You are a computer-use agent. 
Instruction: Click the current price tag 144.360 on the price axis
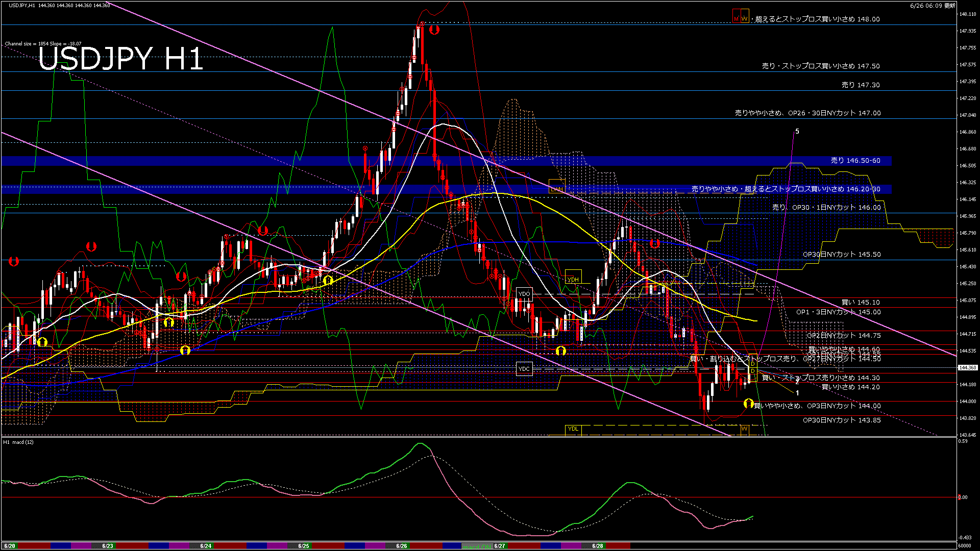pyautogui.click(x=967, y=367)
